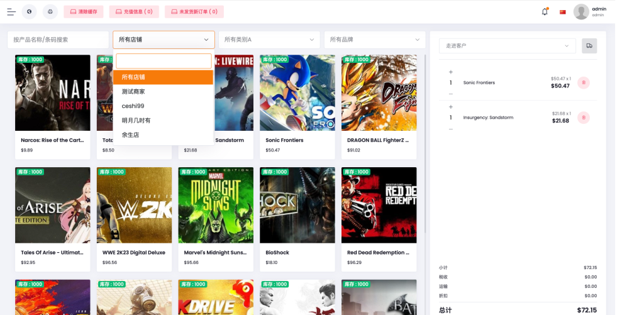Add WWE 2K23 Digital Deluxe product
Screen dimensions: 644x315
(135, 219)
